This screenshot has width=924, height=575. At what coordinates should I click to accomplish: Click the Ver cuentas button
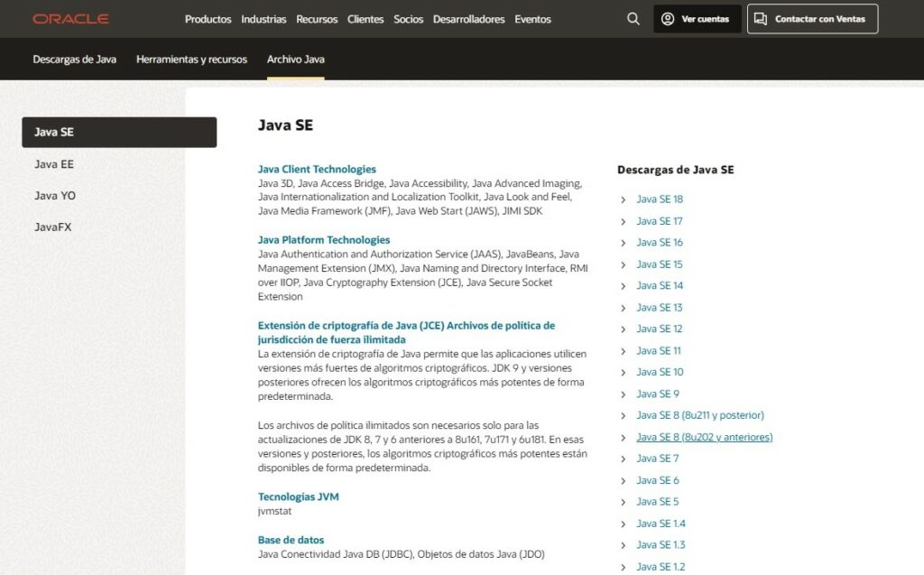tap(698, 19)
